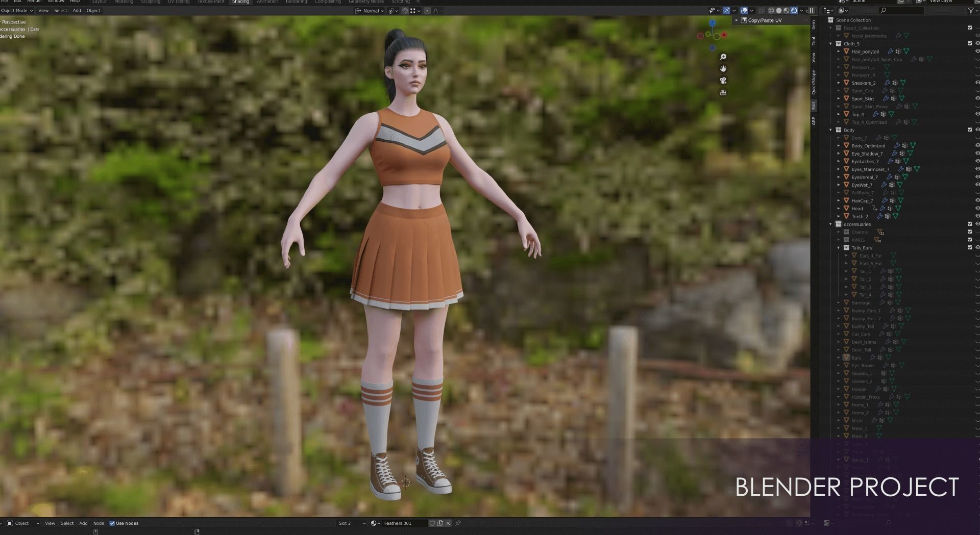Switch to the Item sidebar tab

(x=814, y=25)
